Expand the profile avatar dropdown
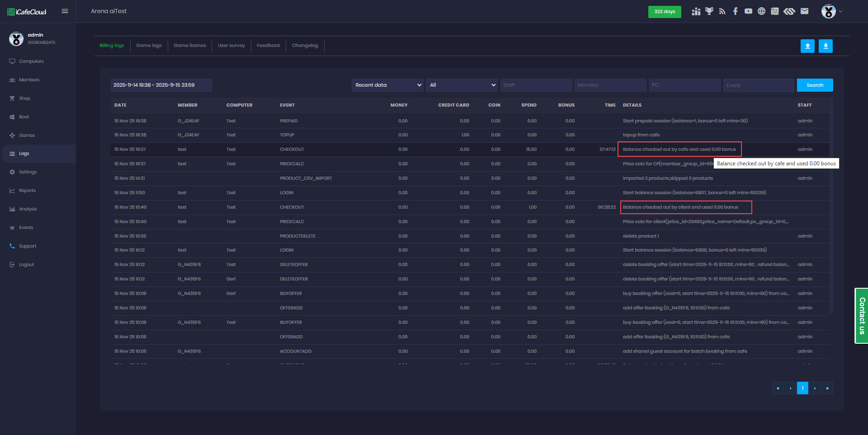This screenshot has width=868, height=435. point(831,11)
